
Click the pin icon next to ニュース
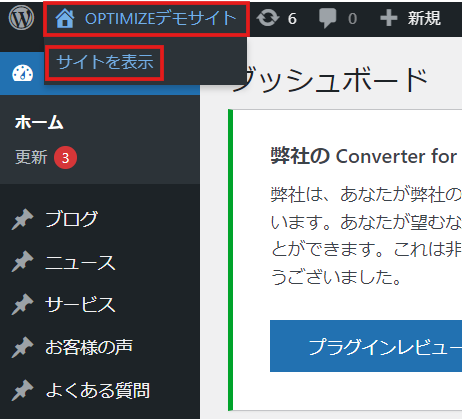(x=23, y=262)
